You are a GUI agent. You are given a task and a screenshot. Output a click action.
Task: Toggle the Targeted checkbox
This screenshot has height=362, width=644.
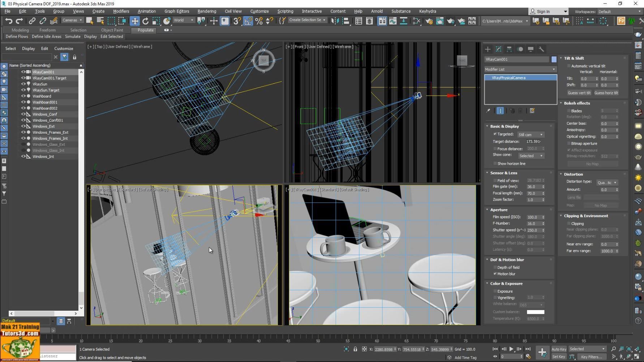click(495, 134)
